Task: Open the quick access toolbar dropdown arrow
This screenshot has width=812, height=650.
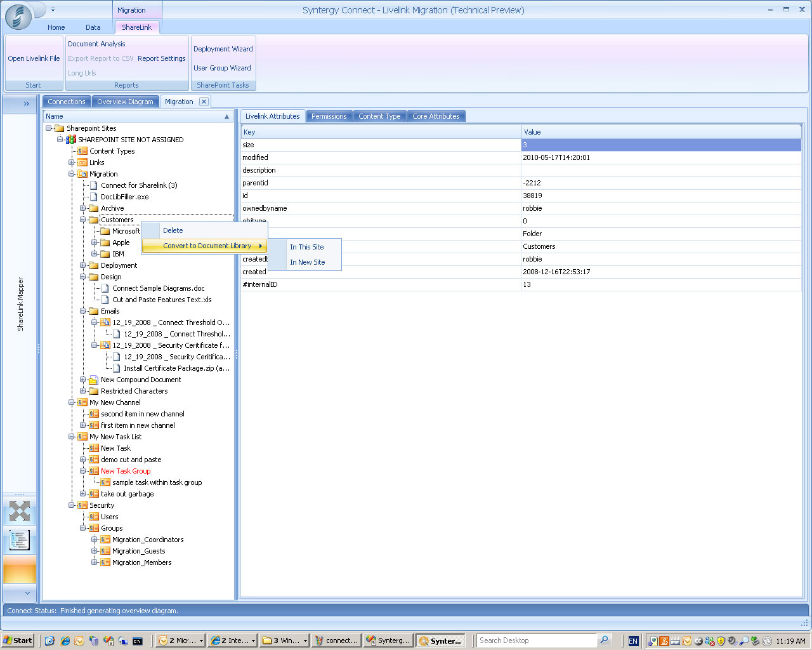Action: click(x=53, y=10)
